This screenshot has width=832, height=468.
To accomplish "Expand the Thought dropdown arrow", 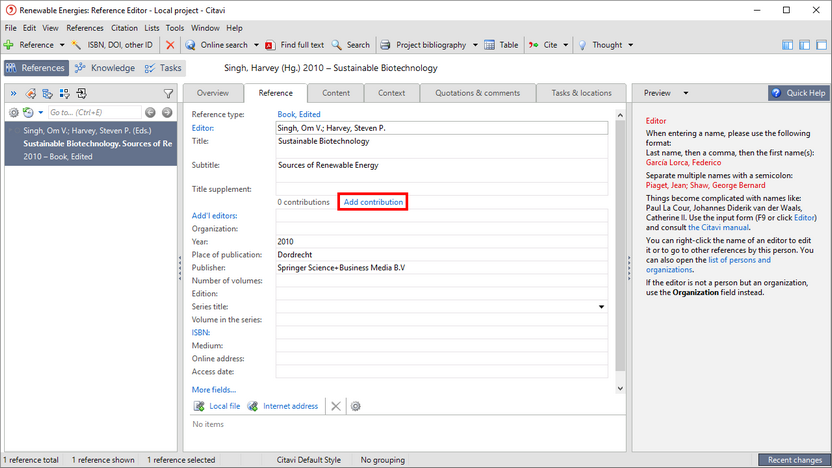I will coord(630,45).
